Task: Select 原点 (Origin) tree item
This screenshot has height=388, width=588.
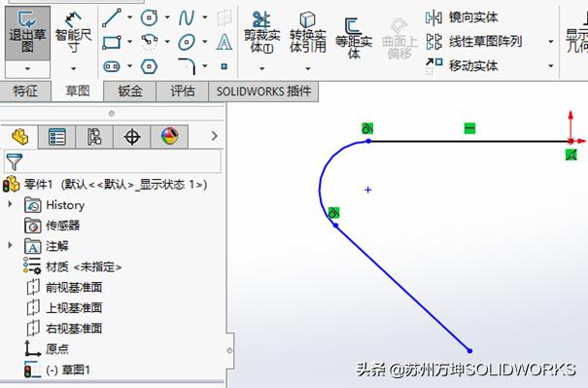Action: pyautogui.click(x=47, y=349)
